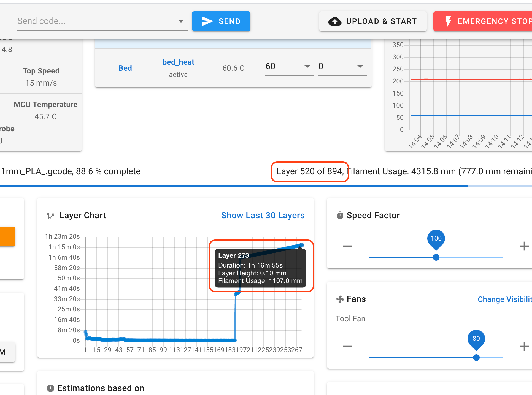Click the print progress bar
532x395 pixels.
point(266,186)
